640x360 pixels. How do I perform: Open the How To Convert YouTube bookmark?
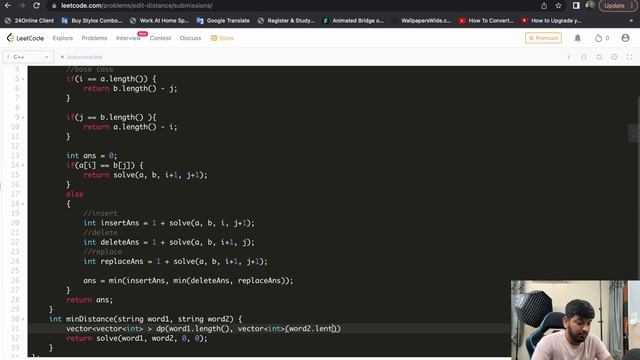click(486, 20)
